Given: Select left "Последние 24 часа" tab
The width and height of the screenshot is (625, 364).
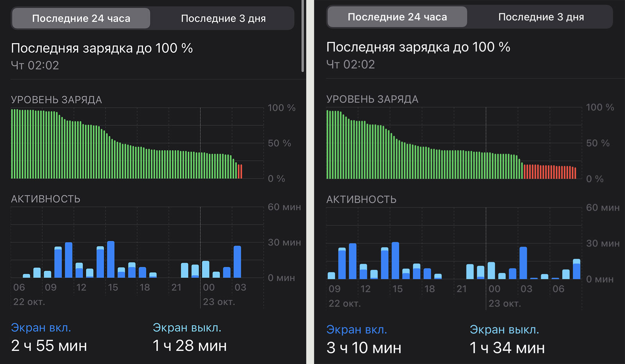Looking at the screenshot, I should (x=81, y=18).
